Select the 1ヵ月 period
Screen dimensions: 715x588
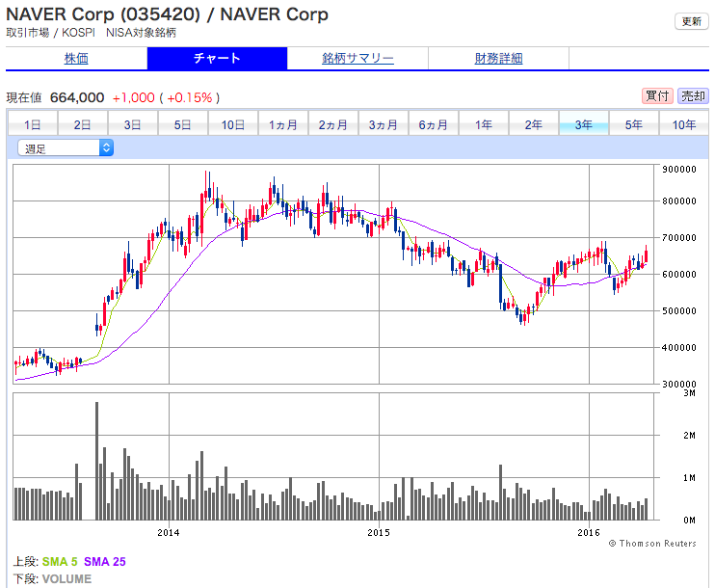283,124
